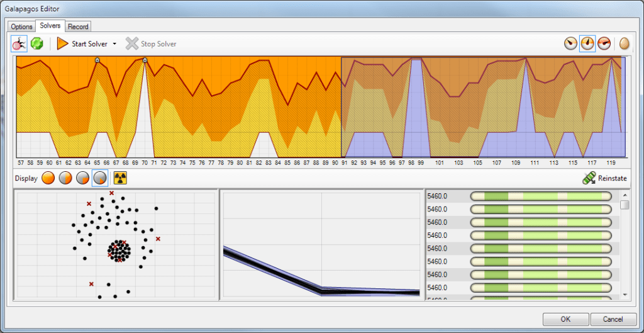
Task: Click the yellow radiation hazard icon
Action: [120, 178]
